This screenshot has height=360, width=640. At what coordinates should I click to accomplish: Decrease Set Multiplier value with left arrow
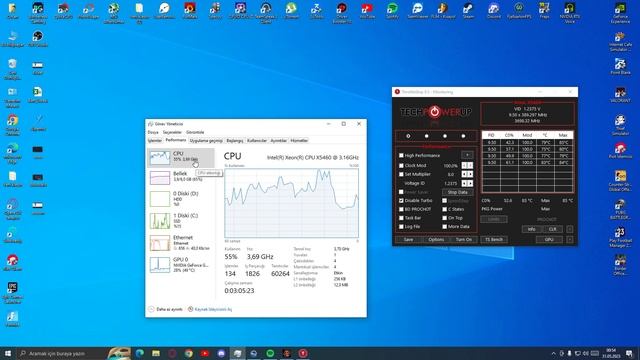(x=464, y=174)
